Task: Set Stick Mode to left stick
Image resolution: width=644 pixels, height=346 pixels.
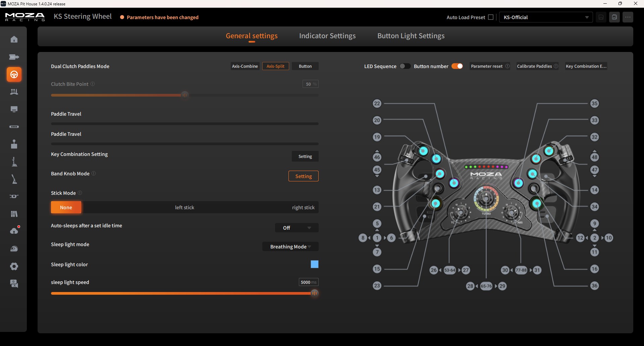Action: (x=184, y=207)
